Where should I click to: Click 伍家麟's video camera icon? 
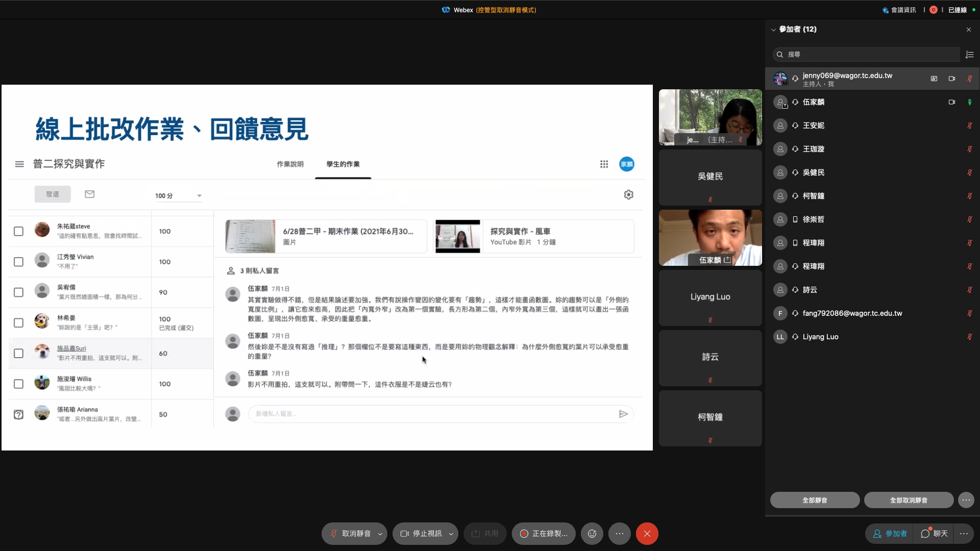[952, 102]
